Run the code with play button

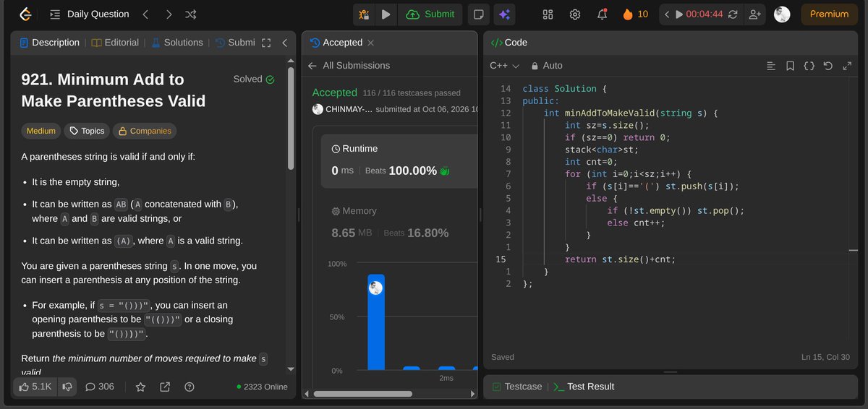click(386, 14)
